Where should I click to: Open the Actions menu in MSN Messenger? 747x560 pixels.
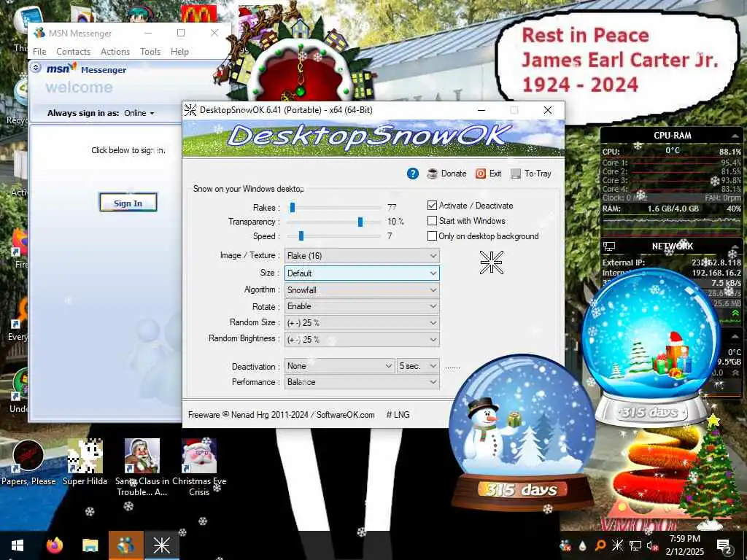tap(115, 52)
